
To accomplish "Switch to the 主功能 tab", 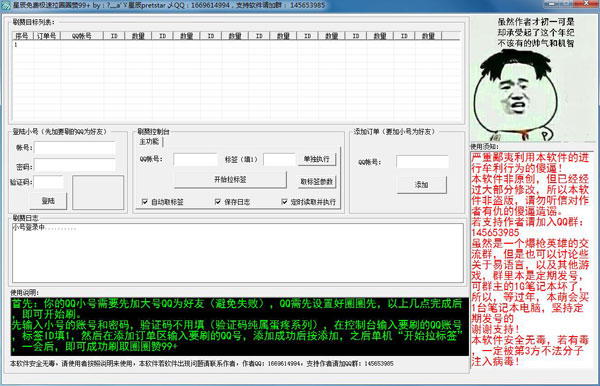I will tap(149, 142).
